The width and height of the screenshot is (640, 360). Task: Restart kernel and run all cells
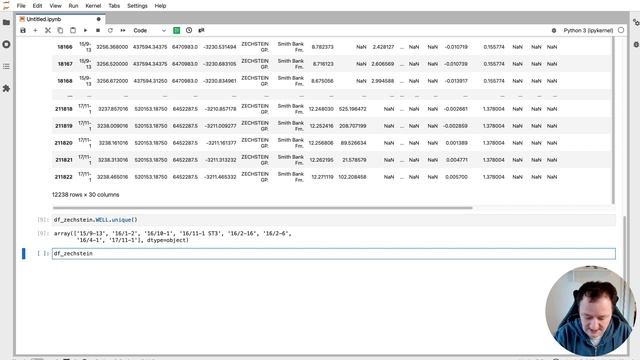coord(123,30)
